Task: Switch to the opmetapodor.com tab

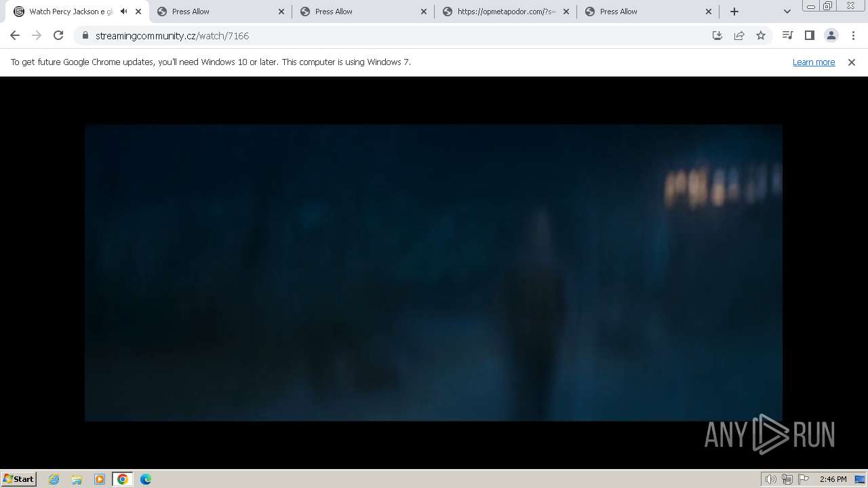Action: click(505, 12)
